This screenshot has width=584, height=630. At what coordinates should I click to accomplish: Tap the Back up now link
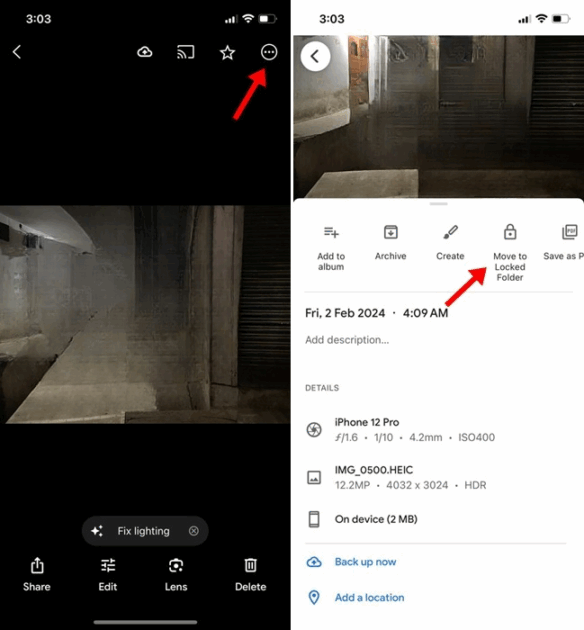tap(366, 562)
